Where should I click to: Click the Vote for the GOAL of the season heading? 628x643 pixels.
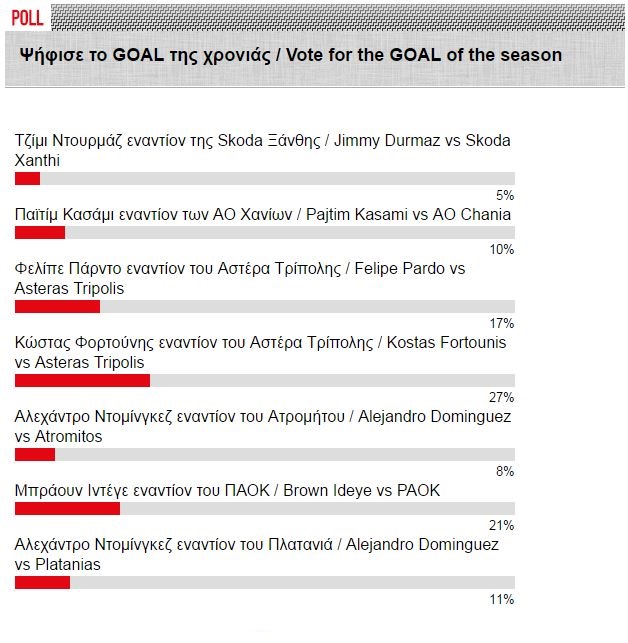tap(290, 56)
